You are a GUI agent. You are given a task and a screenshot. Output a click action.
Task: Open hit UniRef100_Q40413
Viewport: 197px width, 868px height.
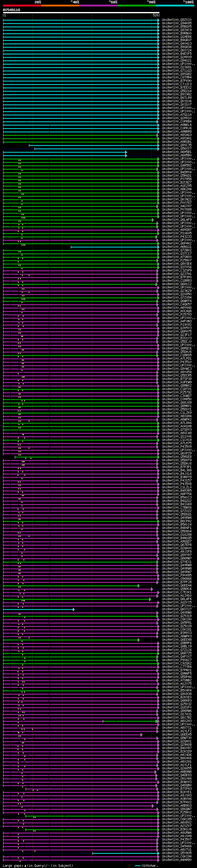pyautogui.click(x=176, y=43)
